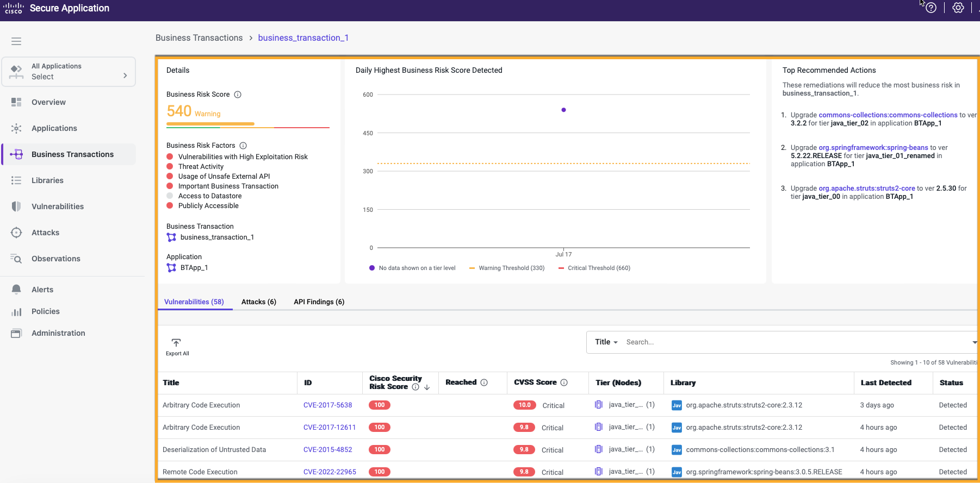Image resolution: width=980 pixels, height=483 pixels.
Task: Click the Alerts bell icon
Action: pos(16,290)
